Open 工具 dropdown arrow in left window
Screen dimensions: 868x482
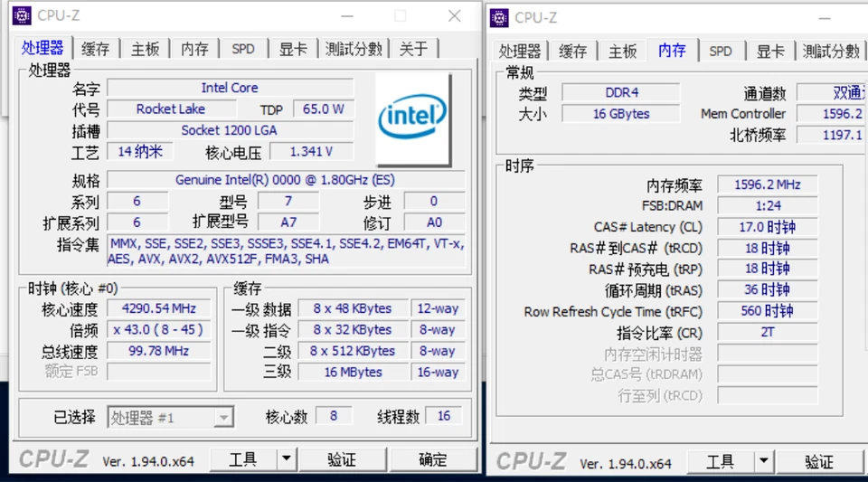pos(287,459)
